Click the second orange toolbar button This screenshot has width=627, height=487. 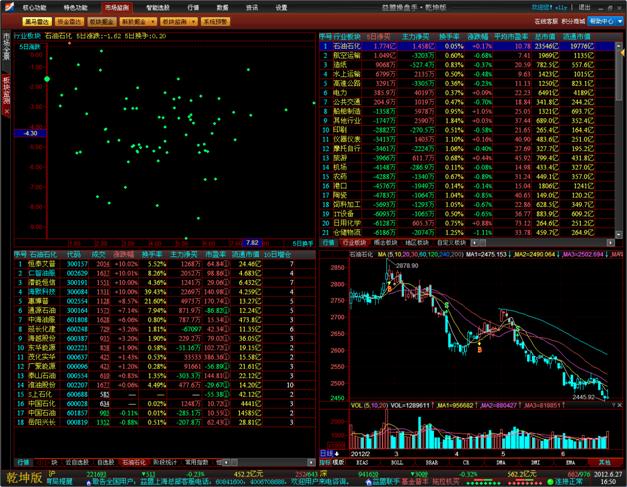[70, 22]
